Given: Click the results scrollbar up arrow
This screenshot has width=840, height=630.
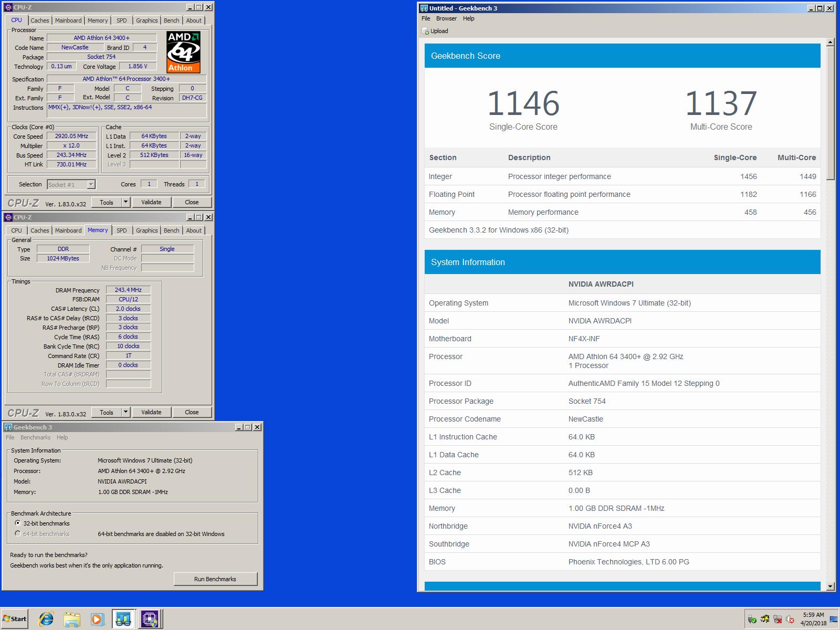Looking at the screenshot, I should click(x=830, y=42).
